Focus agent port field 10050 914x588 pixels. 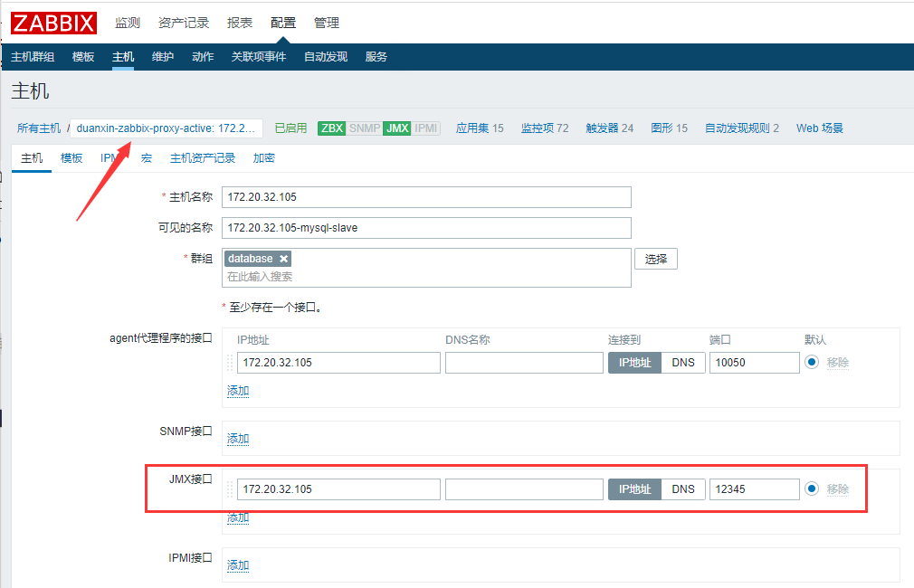click(755, 363)
